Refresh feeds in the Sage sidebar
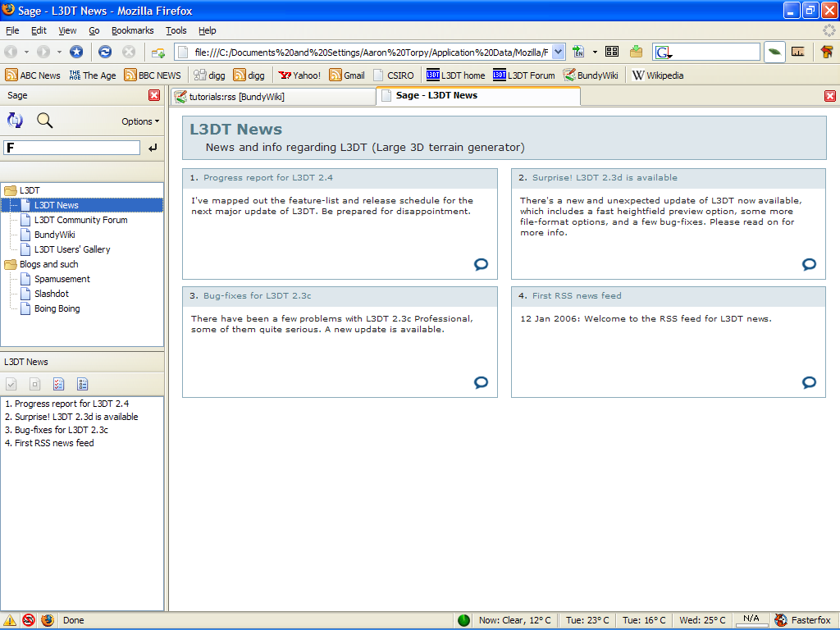840x630 pixels. point(15,121)
